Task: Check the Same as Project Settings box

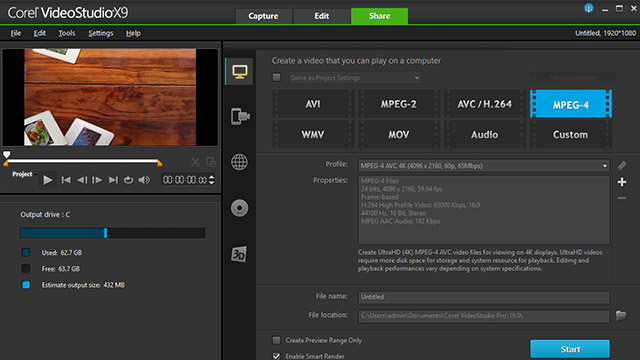Action: click(x=276, y=77)
